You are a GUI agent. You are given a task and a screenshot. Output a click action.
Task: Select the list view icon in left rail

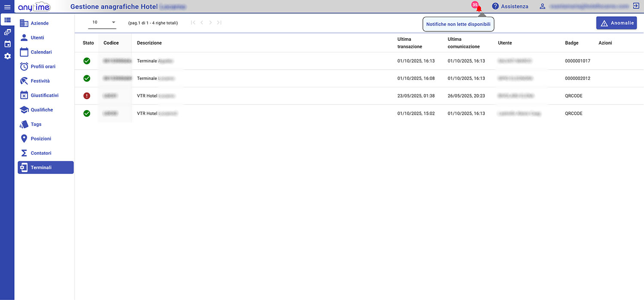coord(7,20)
